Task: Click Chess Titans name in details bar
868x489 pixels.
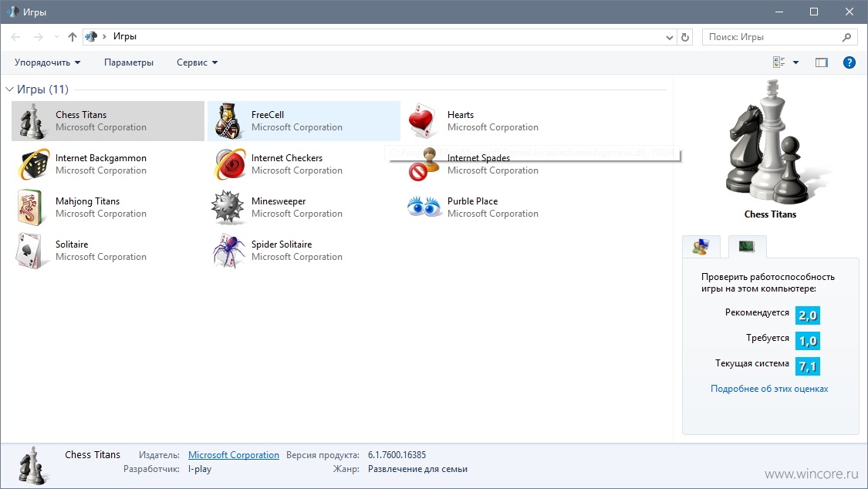Action: click(93, 455)
